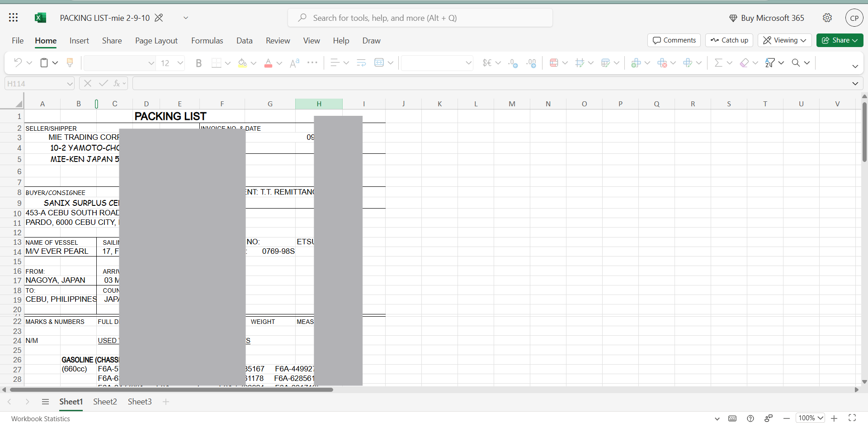Toggle bold formatting

coord(198,63)
